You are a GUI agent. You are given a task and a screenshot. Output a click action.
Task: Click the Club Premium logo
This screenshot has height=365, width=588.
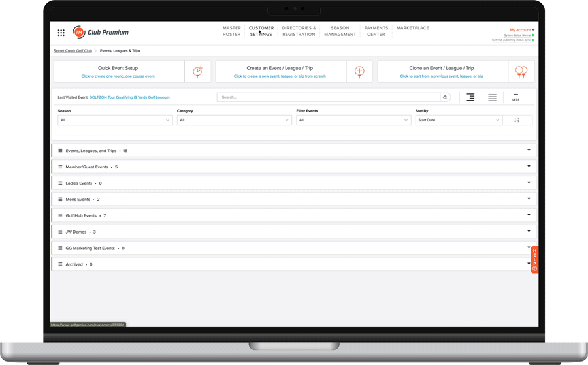coord(101,32)
